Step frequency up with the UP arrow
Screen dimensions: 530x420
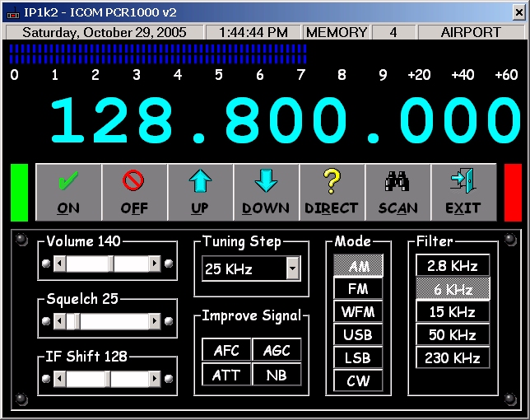pos(200,192)
